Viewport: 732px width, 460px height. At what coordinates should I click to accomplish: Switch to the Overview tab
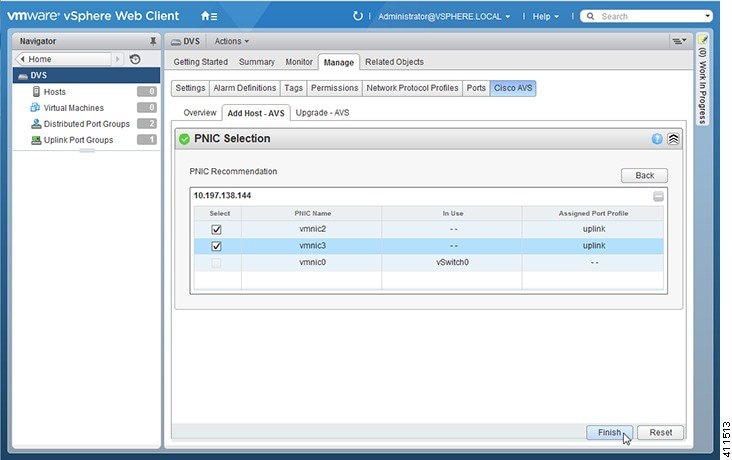pyautogui.click(x=200, y=113)
